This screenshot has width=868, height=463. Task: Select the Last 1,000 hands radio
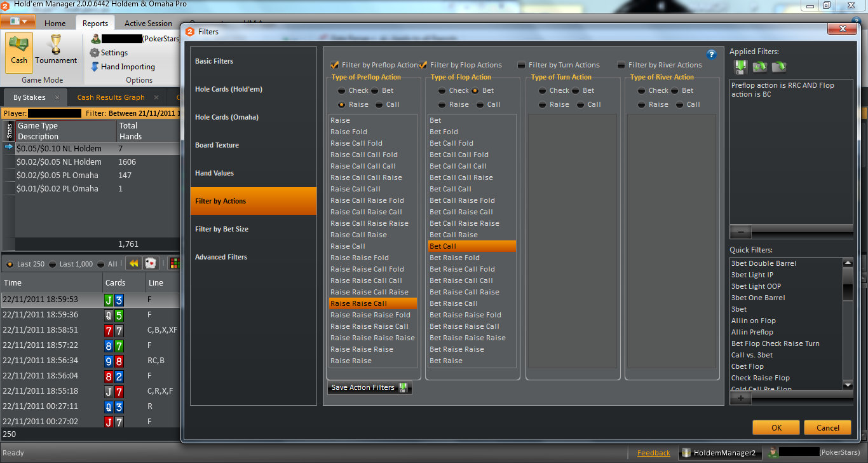click(x=53, y=264)
